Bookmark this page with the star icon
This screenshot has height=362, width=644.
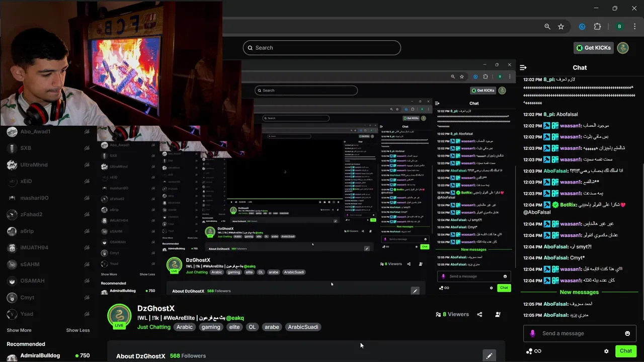[561, 27]
